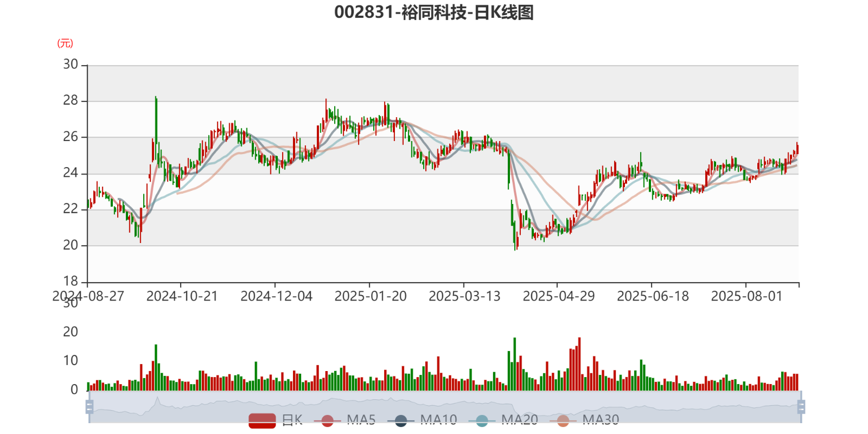Click the 2025-06-18 date axis label

(653, 296)
